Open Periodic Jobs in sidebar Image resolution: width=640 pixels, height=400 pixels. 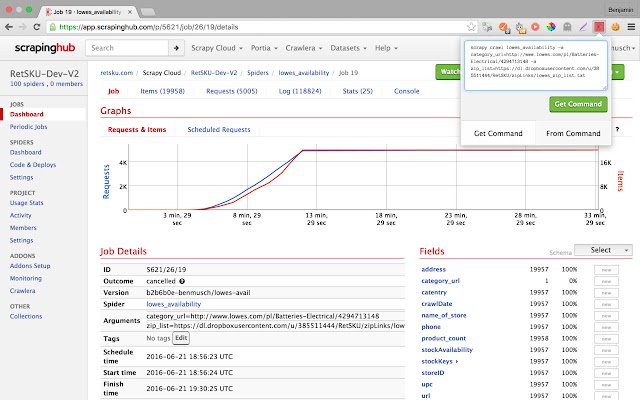click(29, 127)
